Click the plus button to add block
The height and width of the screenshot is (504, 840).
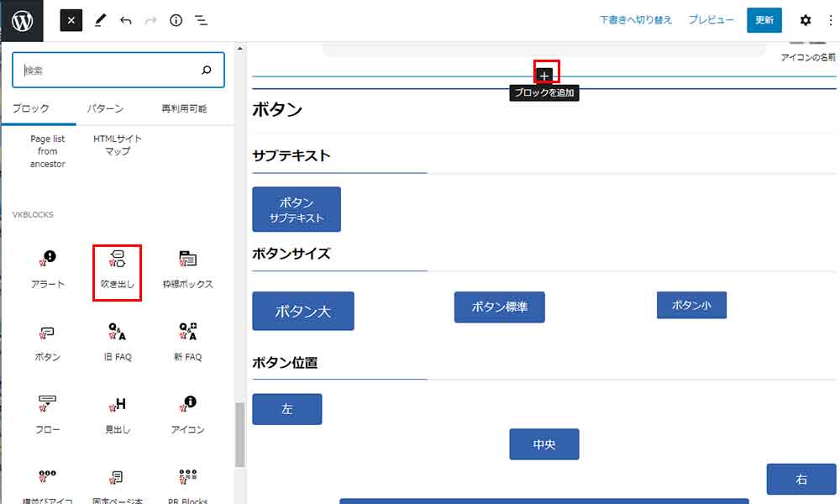[545, 76]
